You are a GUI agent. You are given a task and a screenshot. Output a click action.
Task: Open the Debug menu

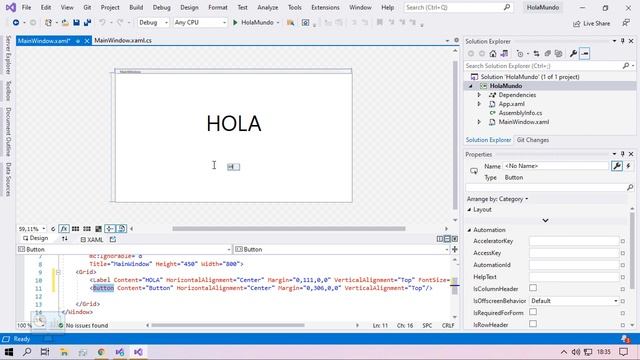[x=161, y=7]
